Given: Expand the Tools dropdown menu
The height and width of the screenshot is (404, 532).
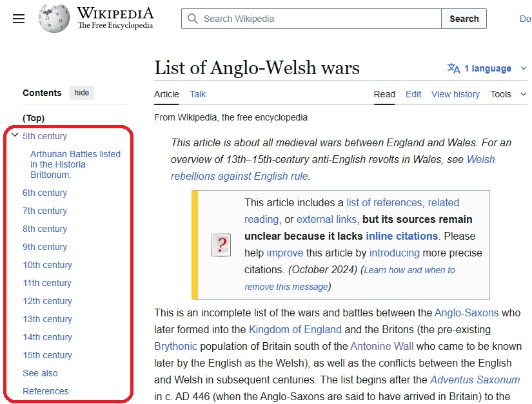Looking at the screenshot, I should [x=508, y=94].
